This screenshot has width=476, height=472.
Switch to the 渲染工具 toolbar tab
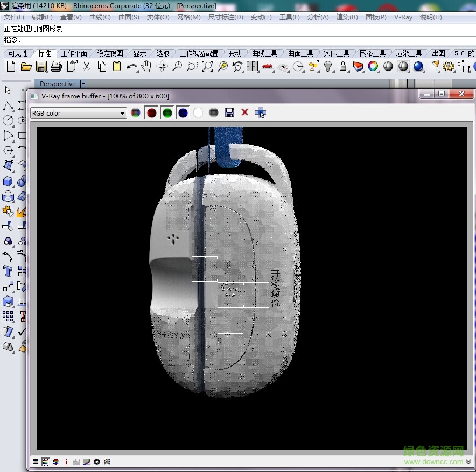409,53
